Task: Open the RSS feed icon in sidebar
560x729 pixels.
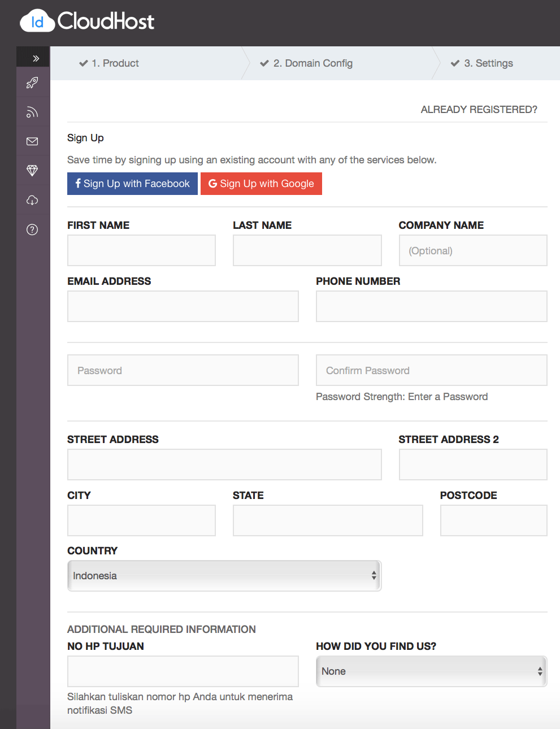Action: (x=32, y=112)
